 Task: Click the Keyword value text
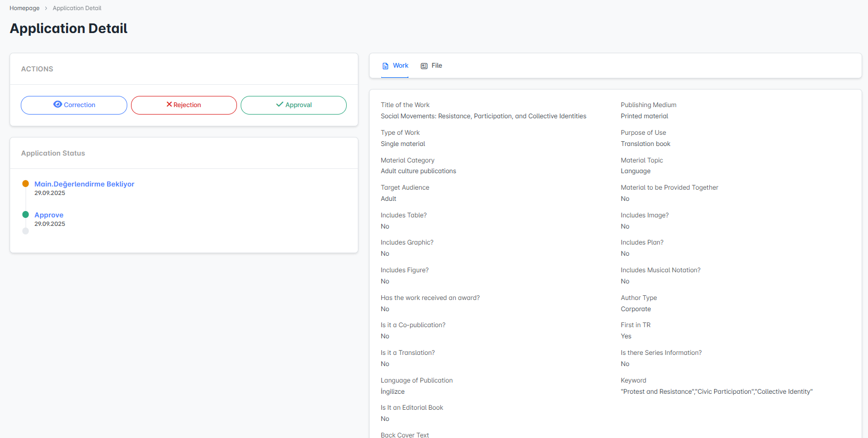pos(716,392)
